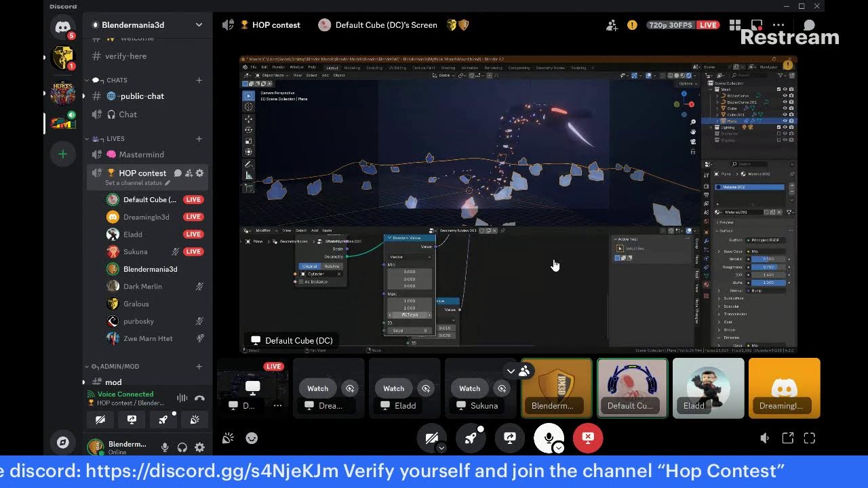Toggle camera button in voice connected panel
868x488 pixels.
(100, 420)
